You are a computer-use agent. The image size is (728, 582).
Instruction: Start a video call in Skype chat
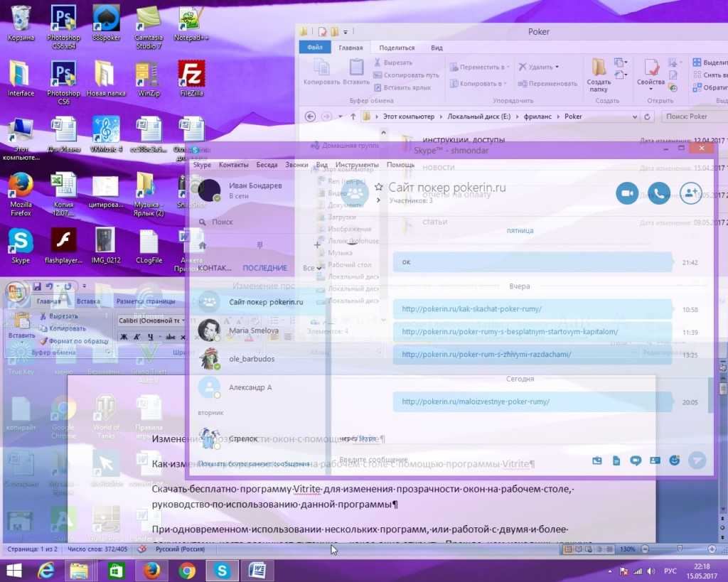click(x=627, y=193)
